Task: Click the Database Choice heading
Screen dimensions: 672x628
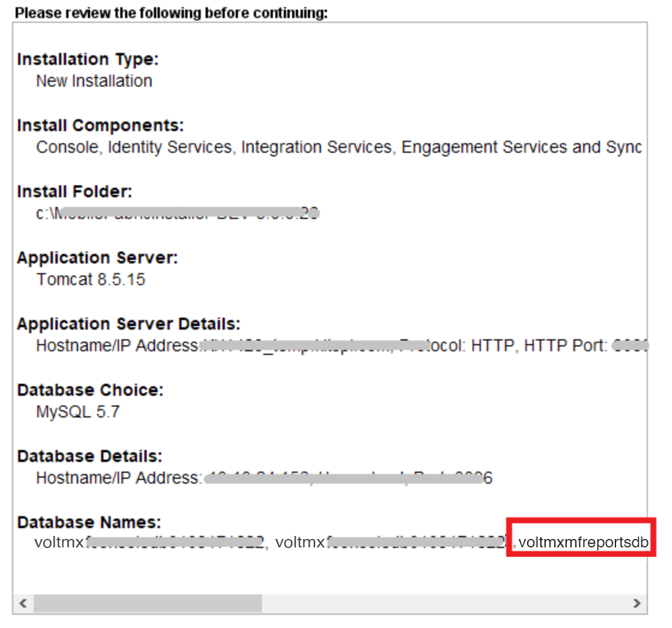Action: 90,390
